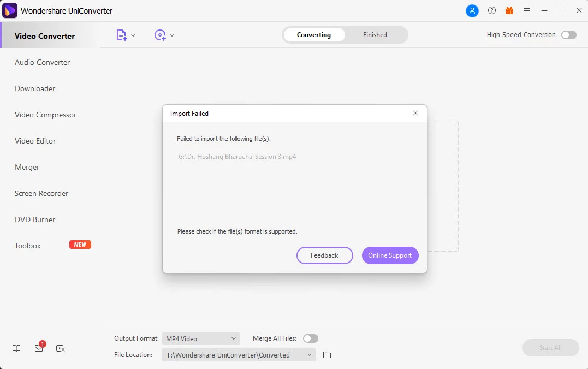Toggle Merge All Files switch
Screen dimensions: 588x369
(311, 338)
